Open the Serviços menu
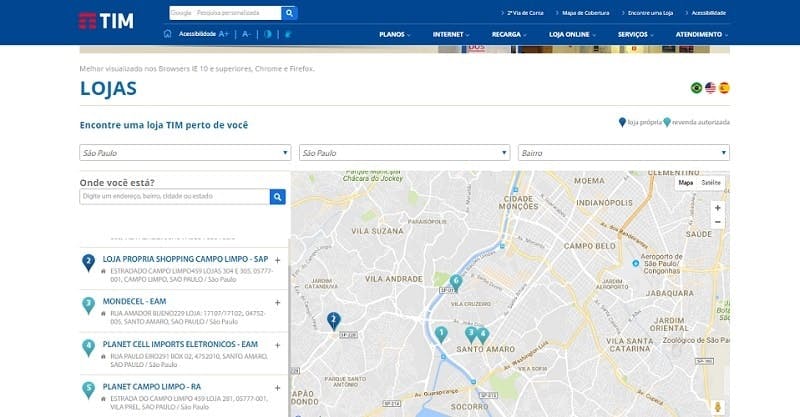800x417 pixels. (635, 34)
